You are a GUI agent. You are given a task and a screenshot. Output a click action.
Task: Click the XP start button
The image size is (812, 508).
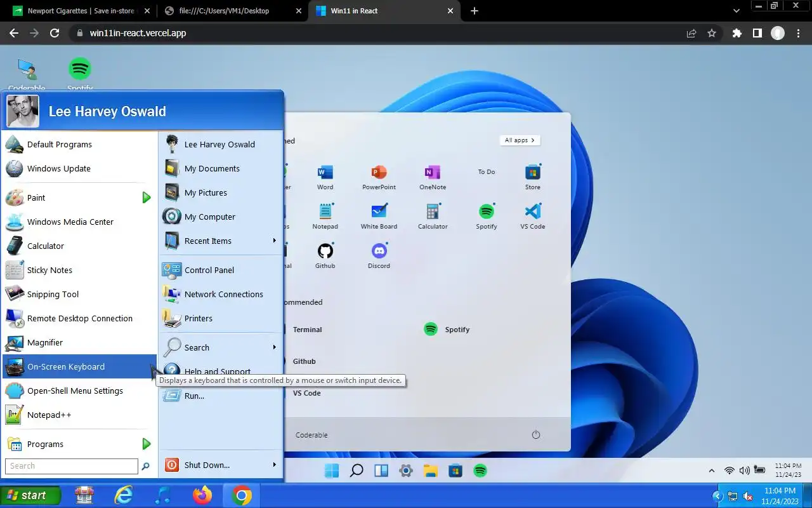30,495
